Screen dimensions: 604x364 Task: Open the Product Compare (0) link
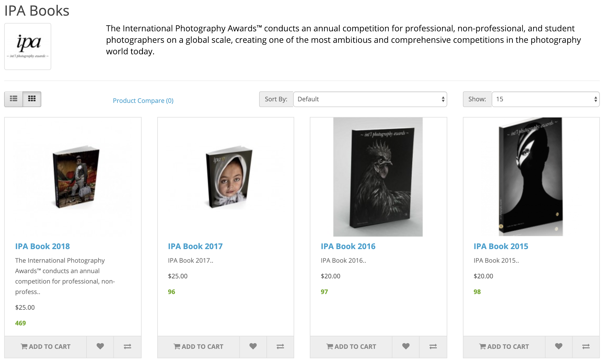coord(143,101)
